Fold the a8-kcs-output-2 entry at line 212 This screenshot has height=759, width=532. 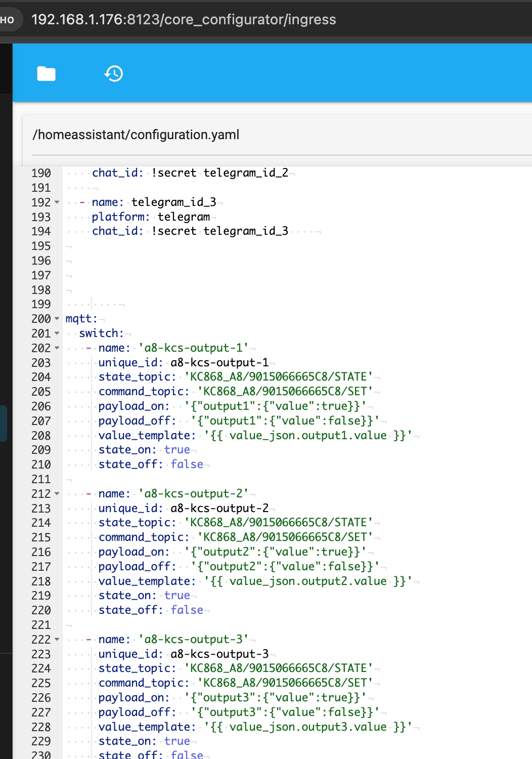click(x=57, y=494)
